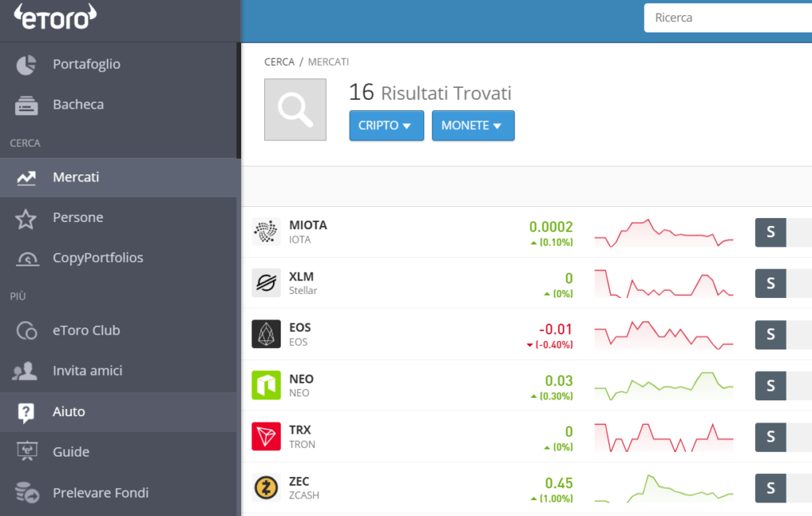Click the MIOTA price sparkline chart
Viewport: 812px width, 516px height.
coord(664,232)
